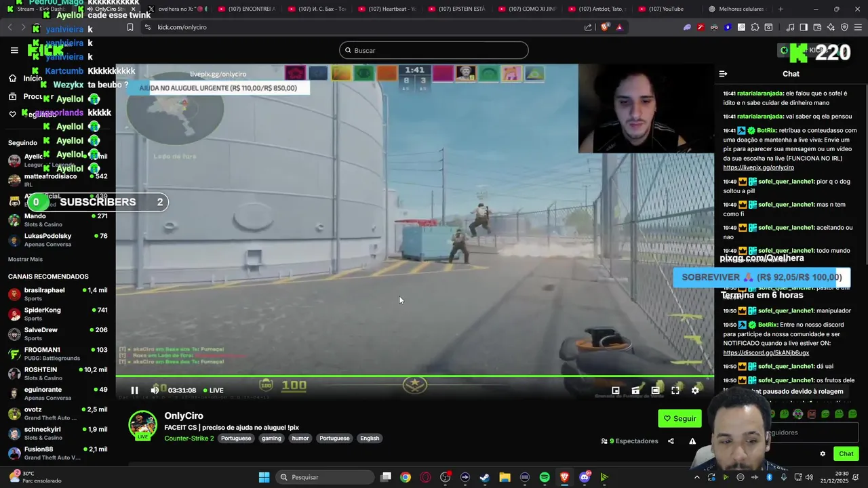Toggle theater mode in video player

pyautogui.click(x=655, y=390)
